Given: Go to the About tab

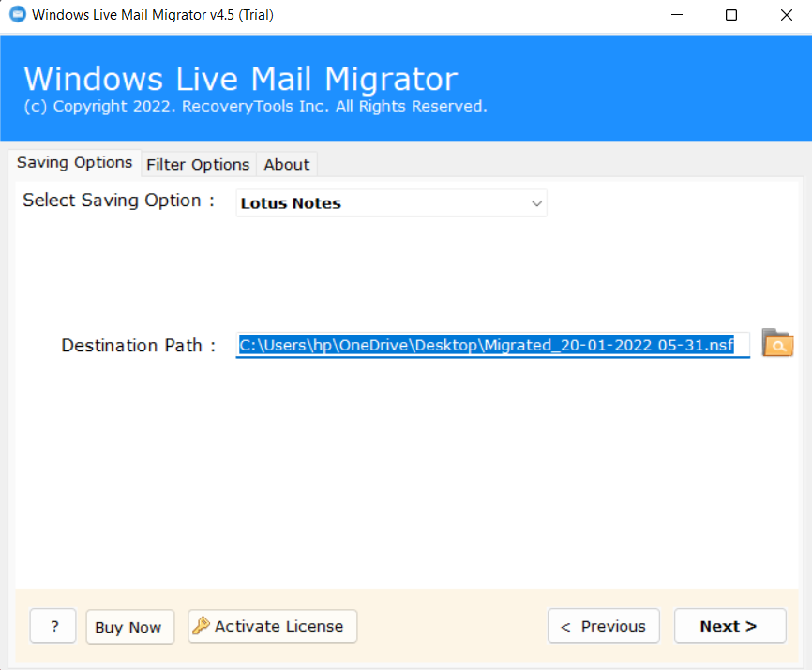Looking at the screenshot, I should [286, 165].
